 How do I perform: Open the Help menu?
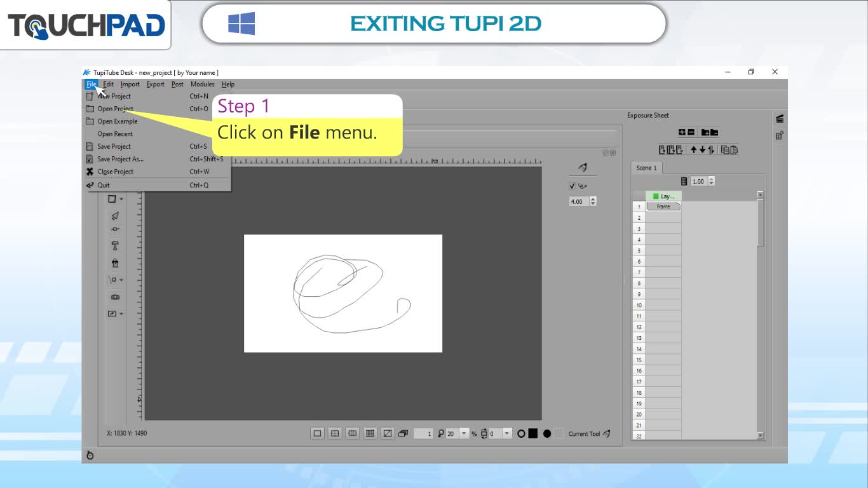(x=228, y=84)
